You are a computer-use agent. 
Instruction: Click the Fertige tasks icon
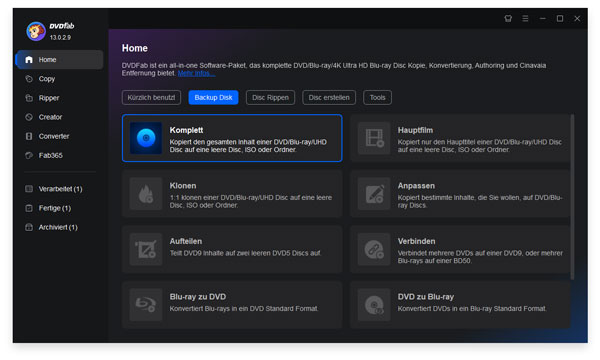[29, 208]
